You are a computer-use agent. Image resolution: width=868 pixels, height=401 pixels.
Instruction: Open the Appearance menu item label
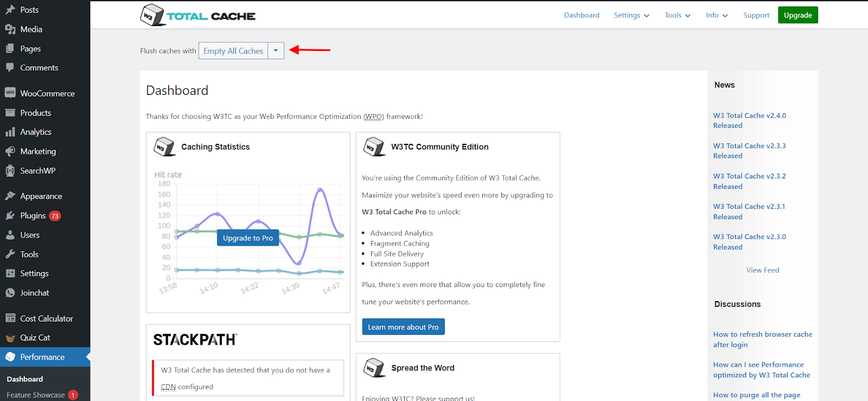tap(41, 196)
